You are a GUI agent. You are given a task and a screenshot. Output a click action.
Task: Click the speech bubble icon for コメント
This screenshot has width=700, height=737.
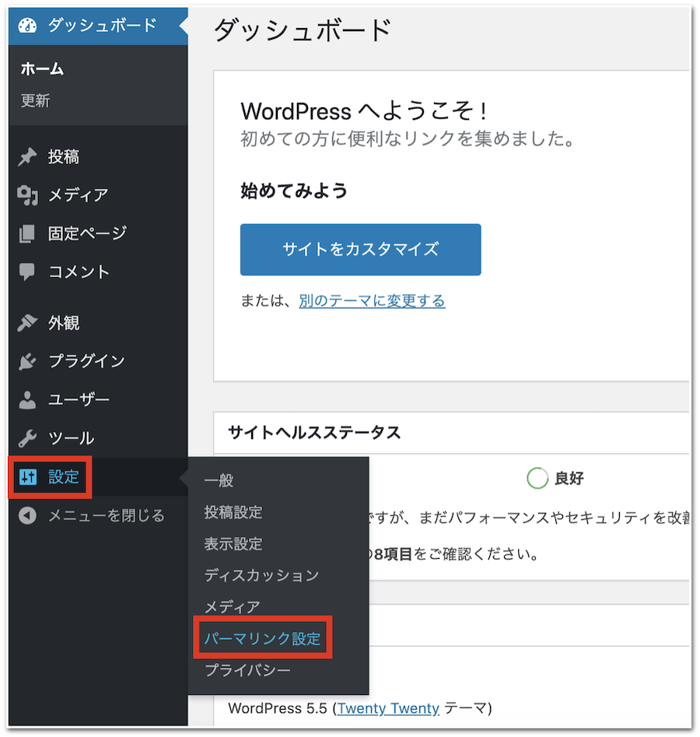coord(28,272)
